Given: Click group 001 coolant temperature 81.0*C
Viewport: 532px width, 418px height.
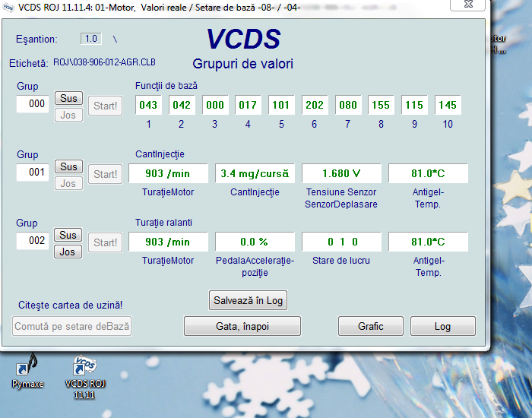Looking at the screenshot, I should 428,174.
